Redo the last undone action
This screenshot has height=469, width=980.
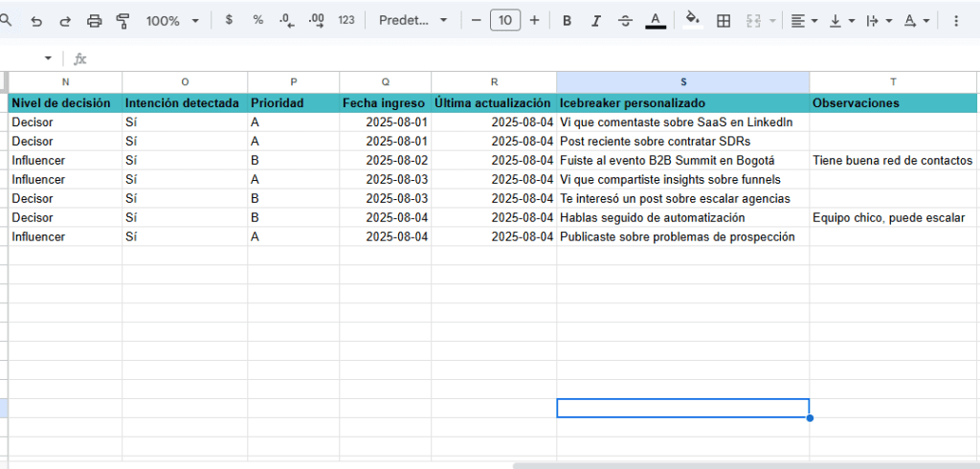pyautogui.click(x=65, y=21)
